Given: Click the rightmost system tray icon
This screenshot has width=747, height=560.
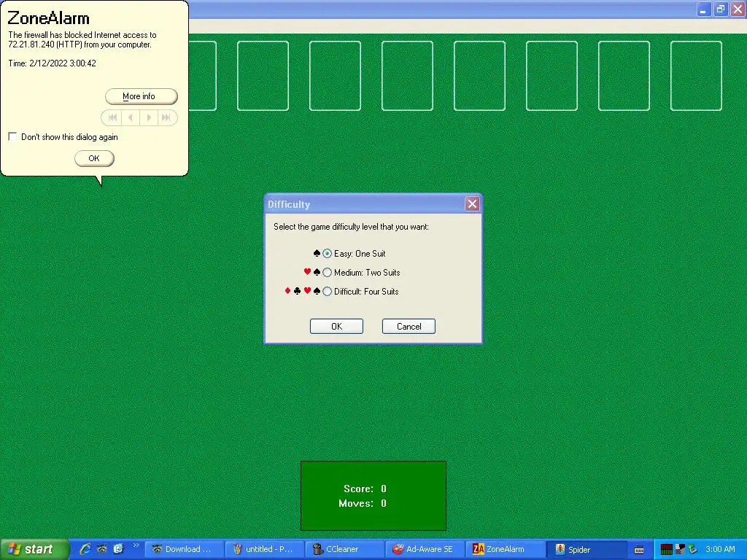Looking at the screenshot, I should [x=693, y=550].
